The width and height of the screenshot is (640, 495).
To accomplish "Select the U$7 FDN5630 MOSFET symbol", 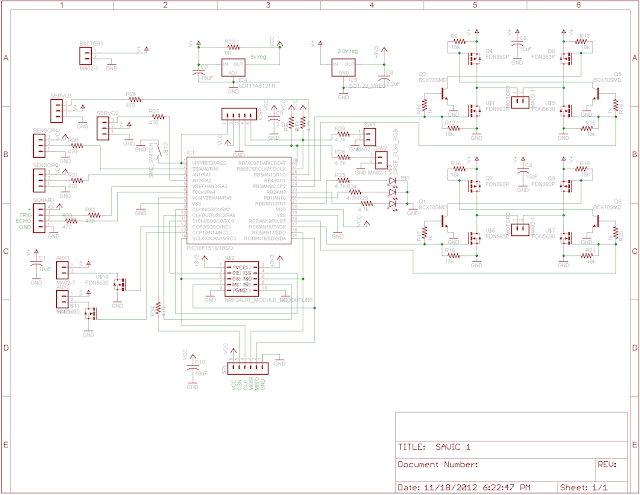I will point(566,238).
